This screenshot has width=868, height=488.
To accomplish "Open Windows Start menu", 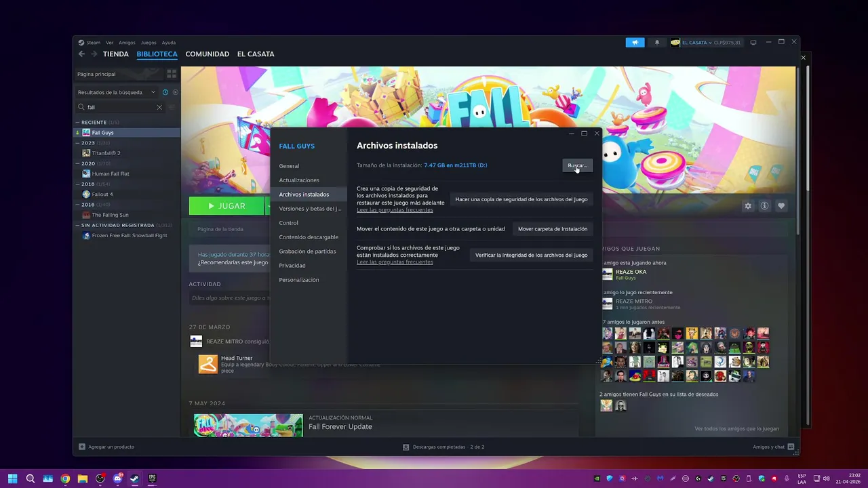I will pyautogui.click(x=12, y=479).
